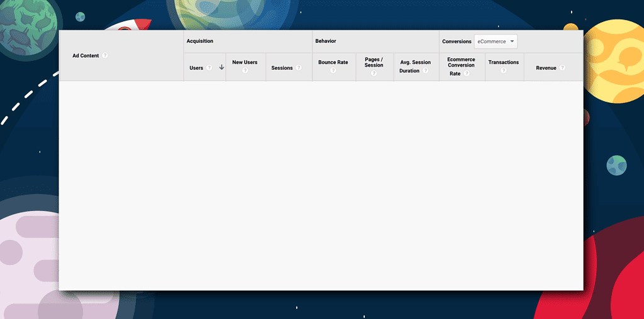Screen dimensions: 644x319
Task: Click the help icon under New Users
Action: pos(245,70)
